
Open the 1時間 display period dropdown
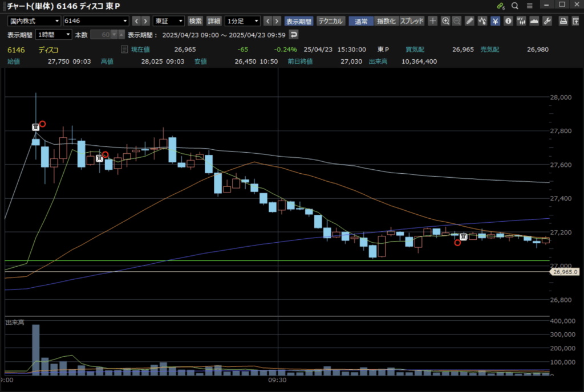coord(54,35)
